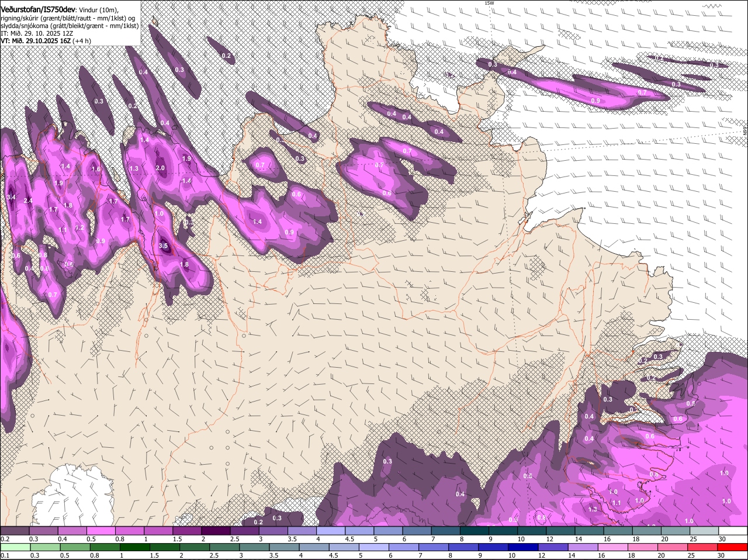Click the 3.5 value inside the map's dark purple cell
The height and width of the screenshot is (560, 748).
[164, 246]
